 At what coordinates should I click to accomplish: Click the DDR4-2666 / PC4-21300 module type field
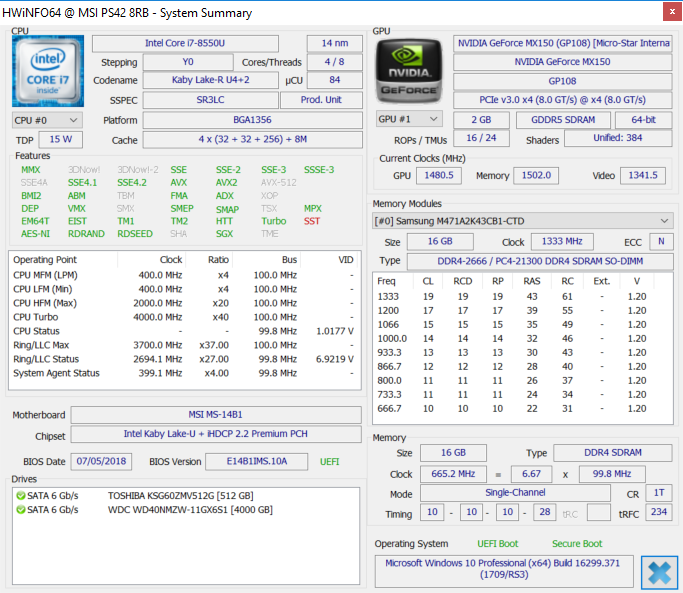[x=540, y=261]
